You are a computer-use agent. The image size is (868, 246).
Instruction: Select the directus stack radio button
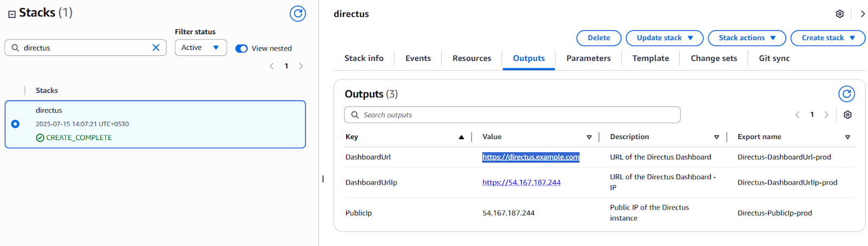[15, 124]
